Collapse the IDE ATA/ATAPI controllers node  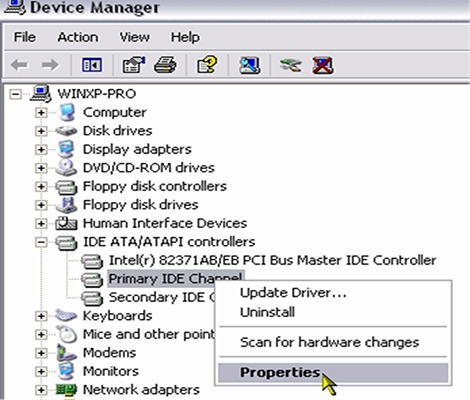(x=41, y=242)
